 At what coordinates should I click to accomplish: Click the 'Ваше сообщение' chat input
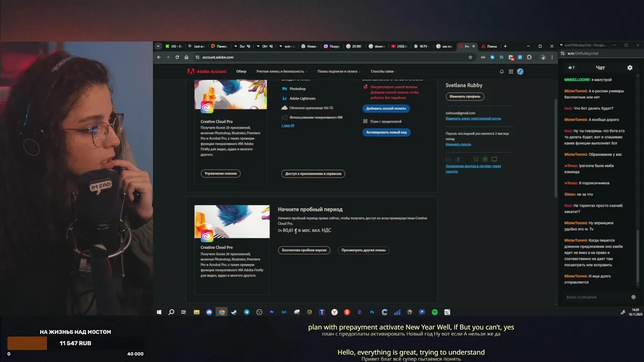[596, 297]
